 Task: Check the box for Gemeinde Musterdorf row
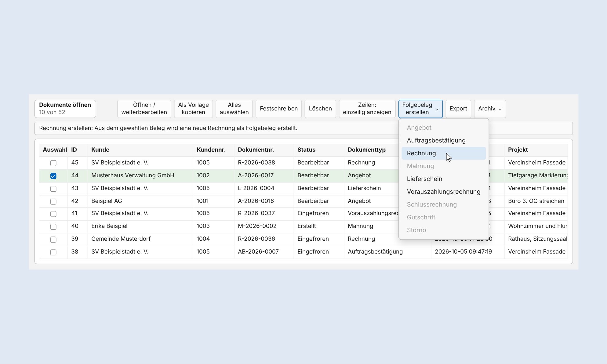click(53, 239)
